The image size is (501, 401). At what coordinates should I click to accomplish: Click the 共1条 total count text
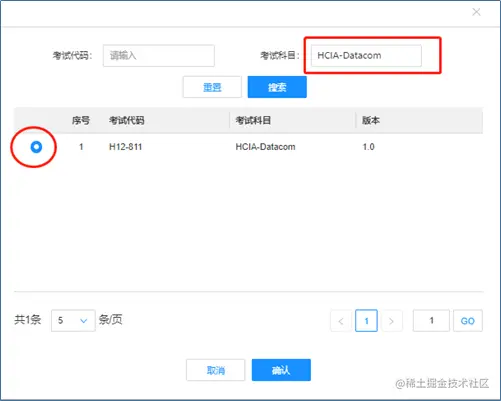click(28, 320)
